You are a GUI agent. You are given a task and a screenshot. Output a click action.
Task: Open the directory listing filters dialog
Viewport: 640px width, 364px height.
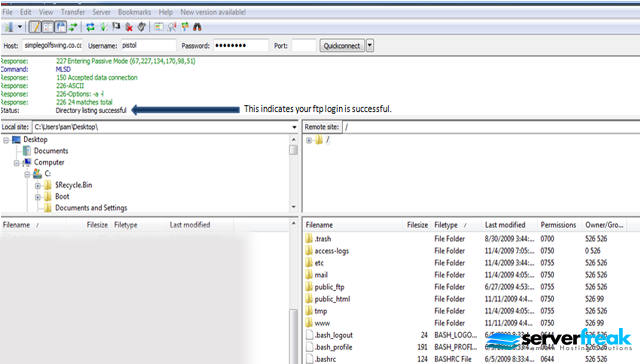159,27
